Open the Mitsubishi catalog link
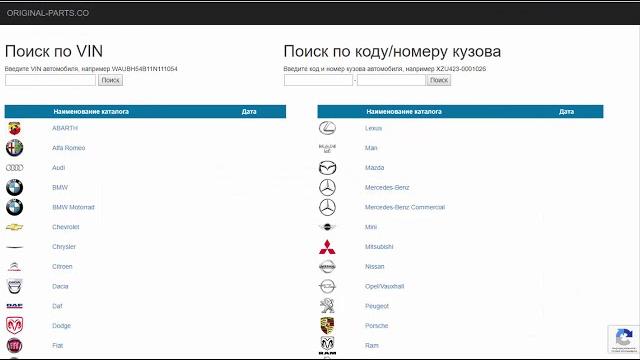Viewport: 640px width, 360px height. (x=379, y=247)
